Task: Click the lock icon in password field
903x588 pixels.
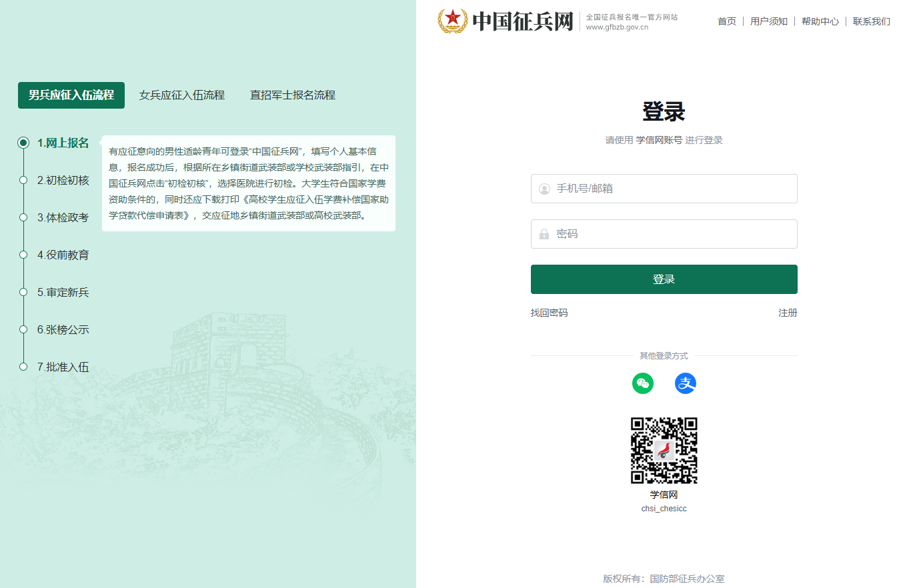Action: pyautogui.click(x=544, y=234)
